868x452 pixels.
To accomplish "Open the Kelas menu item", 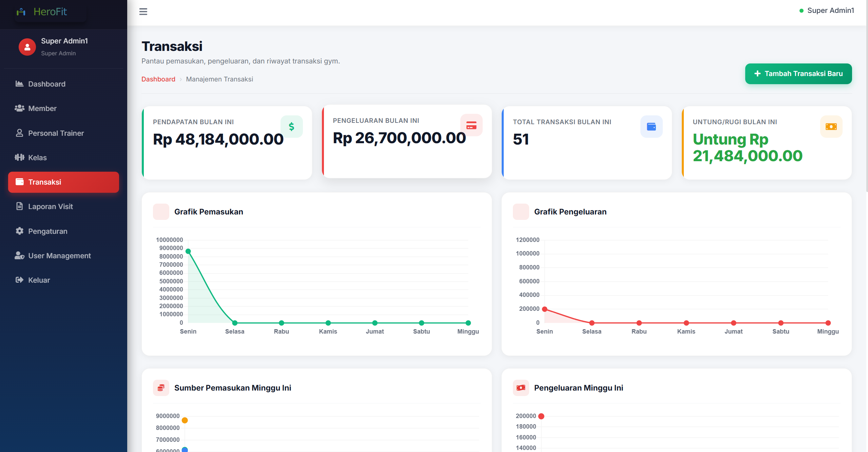I will click(x=63, y=157).
